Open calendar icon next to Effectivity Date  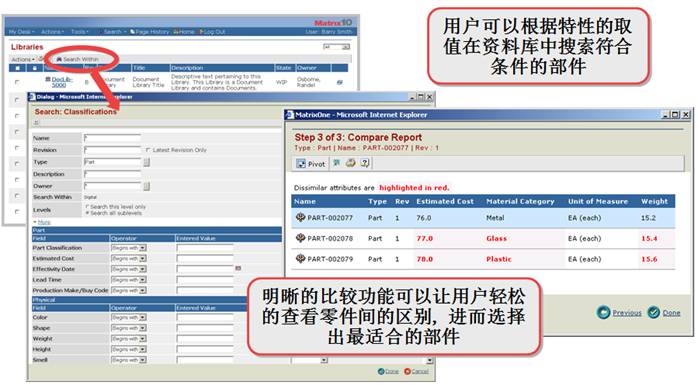[238, 268]
